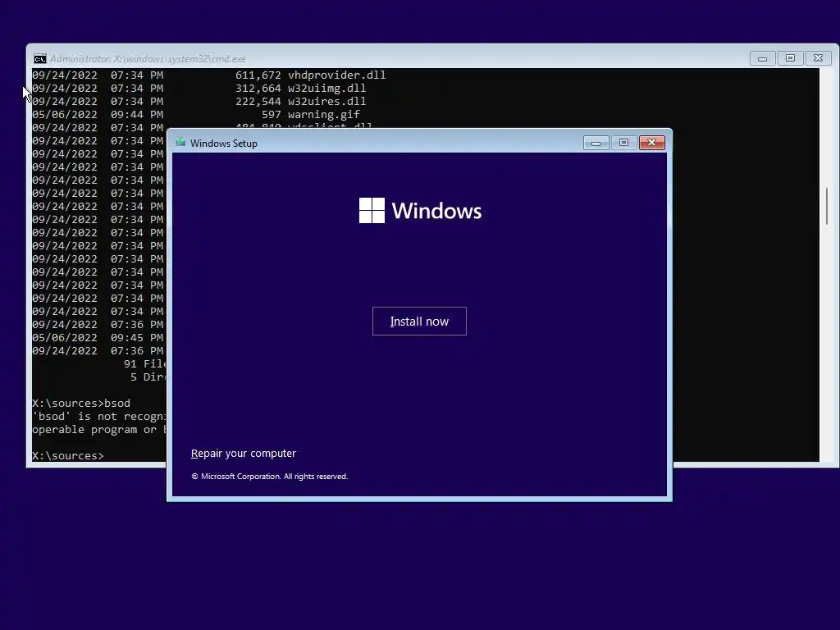Click the Install now button

pos(419,321)
